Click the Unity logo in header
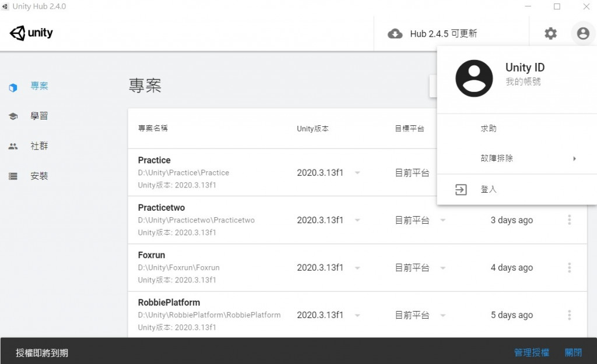The width and height of the screenshot is (597, 364). point(31,33)
